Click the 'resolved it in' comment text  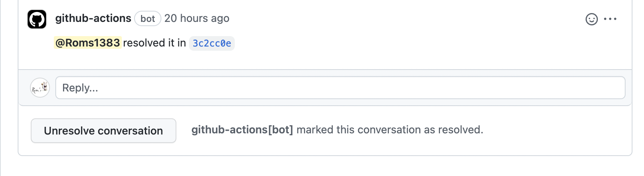point(154,43)
